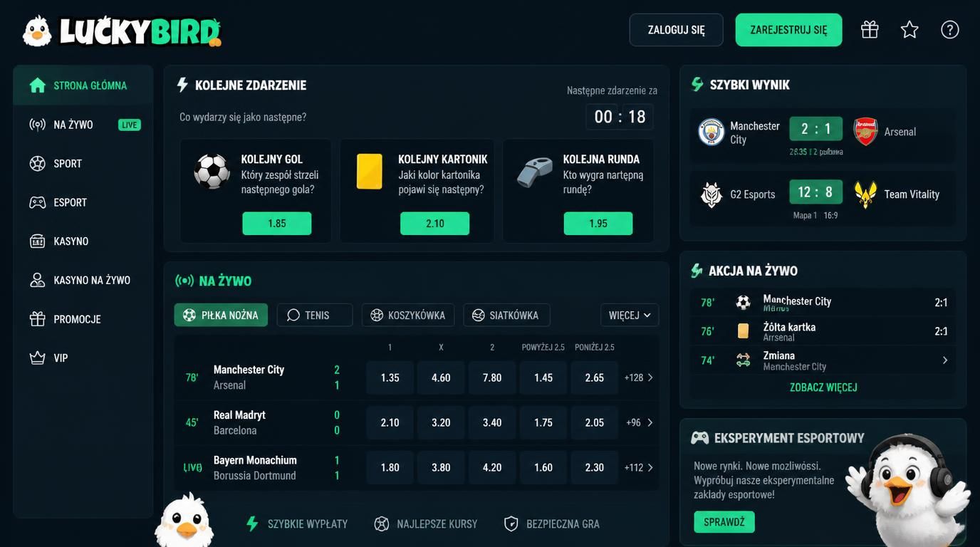Switch to the Tenis tab
Viewport: 980px width, 547px height.
(315, 315)
